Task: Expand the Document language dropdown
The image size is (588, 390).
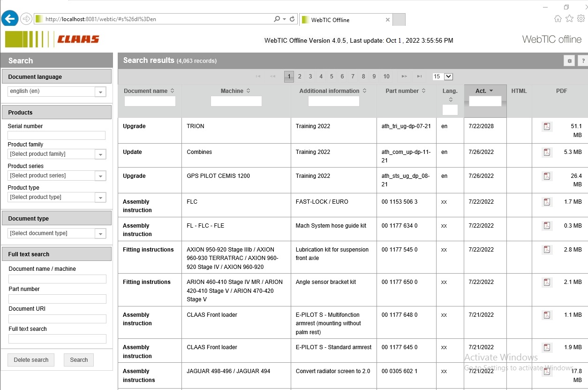Action: (x=100, y=92)
